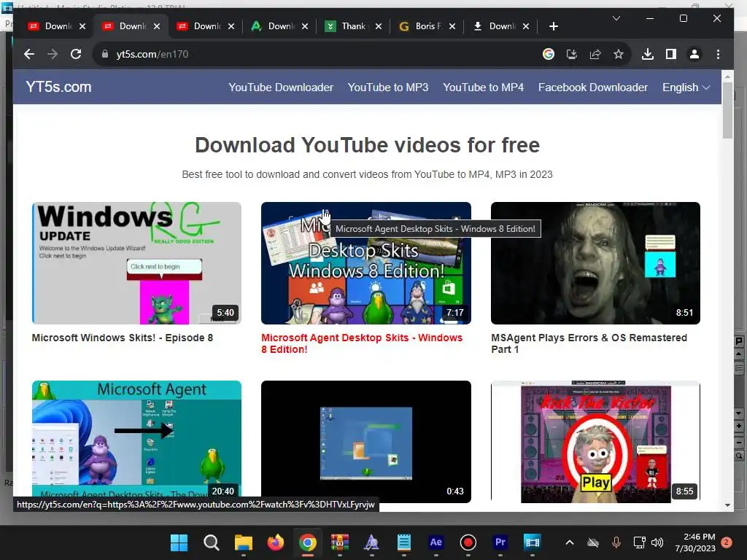Click the scrollbar down arrow

click(727, 505)
